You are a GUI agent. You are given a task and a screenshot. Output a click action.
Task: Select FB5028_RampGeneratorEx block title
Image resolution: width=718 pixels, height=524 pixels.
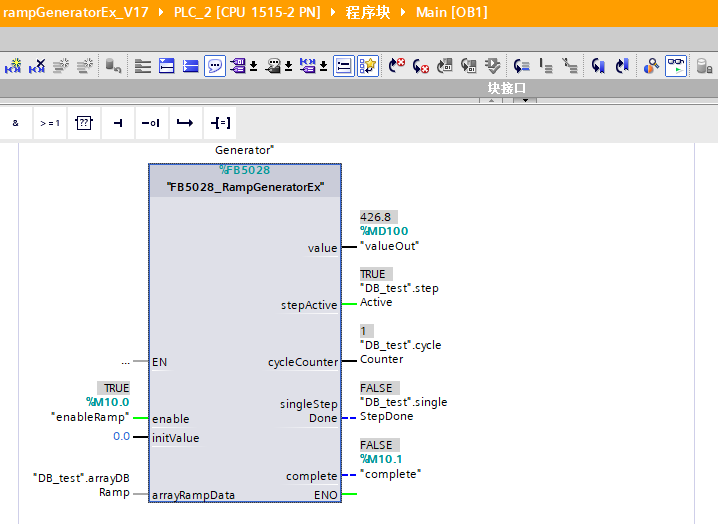[245, 187]
